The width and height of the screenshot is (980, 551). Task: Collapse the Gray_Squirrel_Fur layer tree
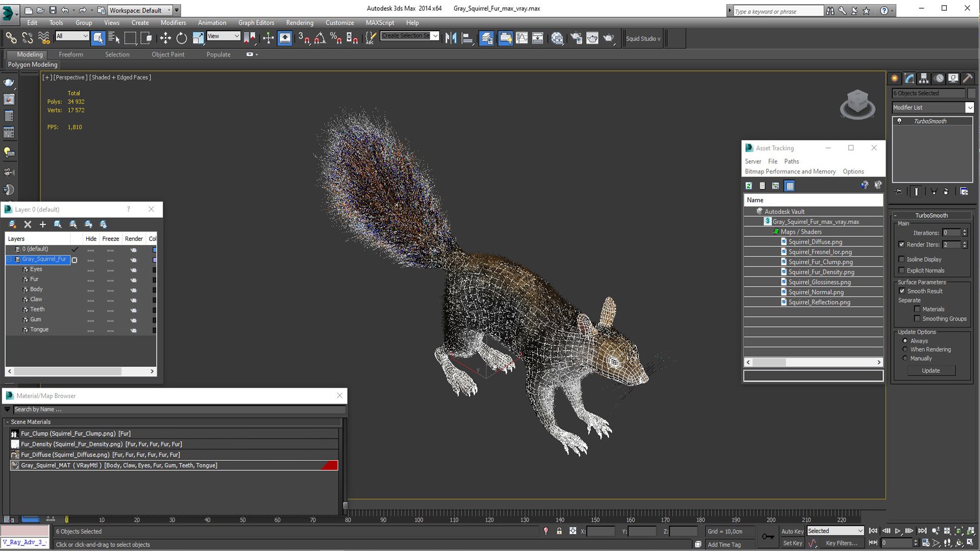[x=9, y=259]
